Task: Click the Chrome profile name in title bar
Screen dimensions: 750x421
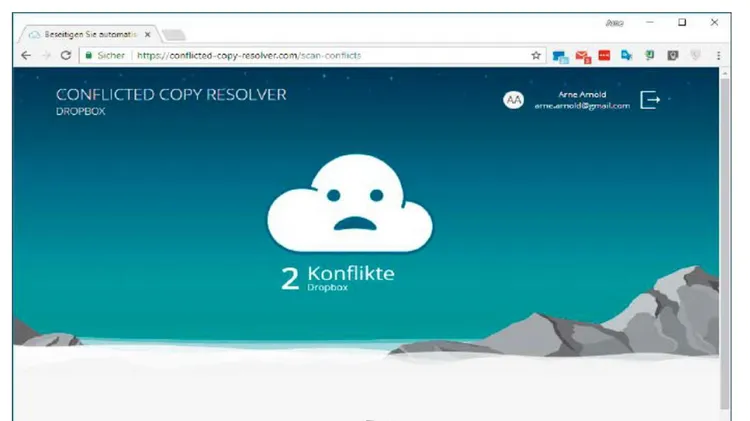Action: [615, 23]
